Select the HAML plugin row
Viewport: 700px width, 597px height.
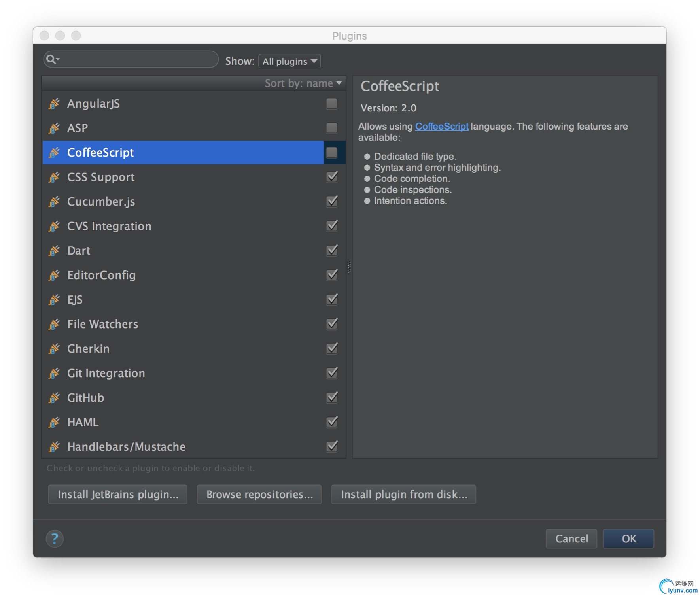click(194, 422)
